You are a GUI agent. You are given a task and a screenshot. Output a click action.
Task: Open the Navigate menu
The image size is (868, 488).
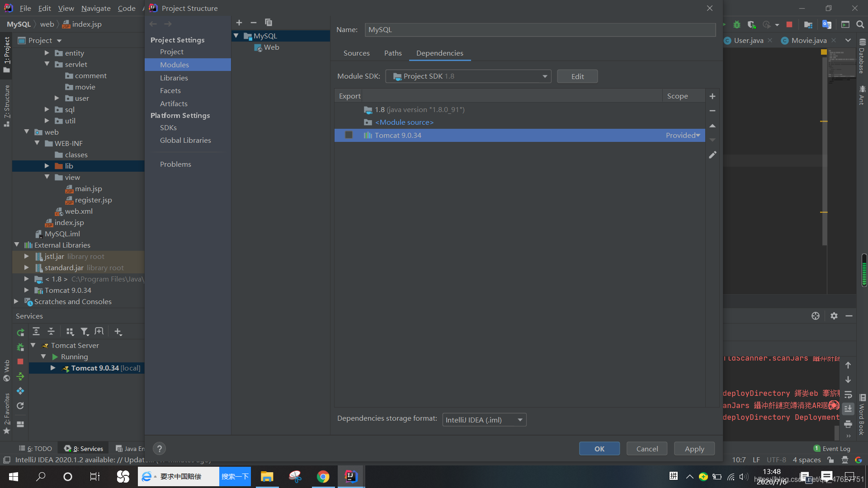coord(96,8)
